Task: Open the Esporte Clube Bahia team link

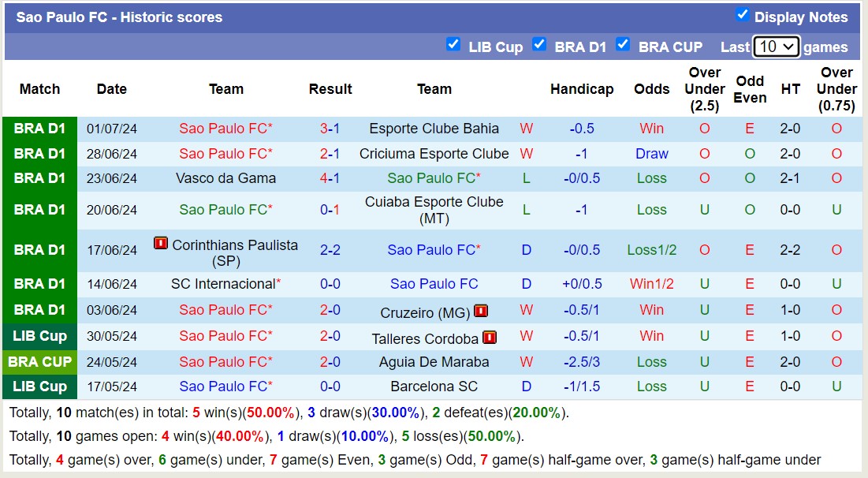Action: tap(434, 129)
